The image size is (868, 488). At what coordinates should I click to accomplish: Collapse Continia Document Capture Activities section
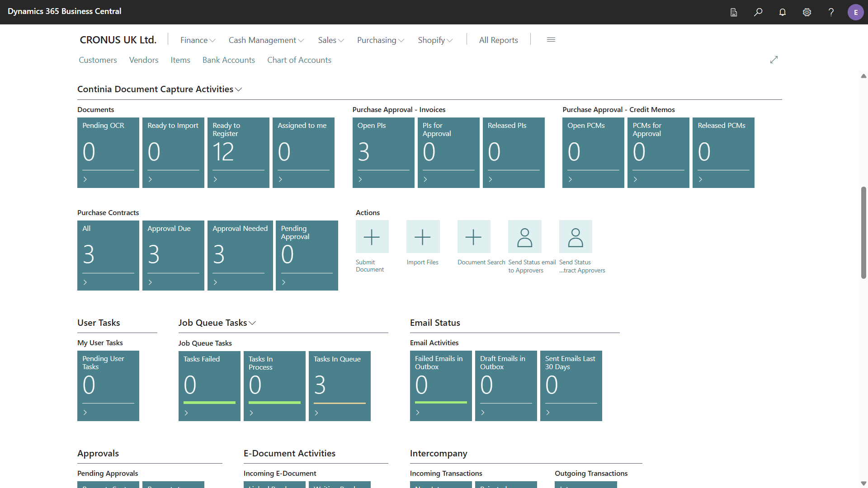pyautogui.click(x=239, y=89)
